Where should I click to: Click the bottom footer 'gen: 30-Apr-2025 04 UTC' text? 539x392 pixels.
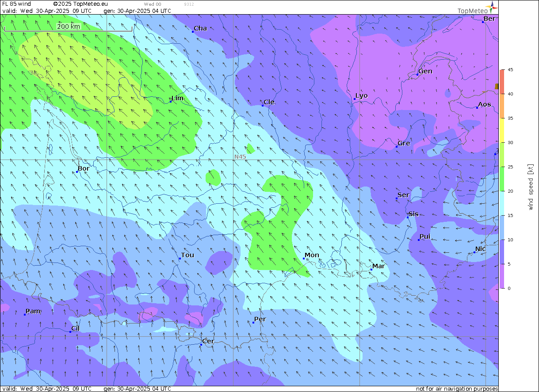[137, 388]
